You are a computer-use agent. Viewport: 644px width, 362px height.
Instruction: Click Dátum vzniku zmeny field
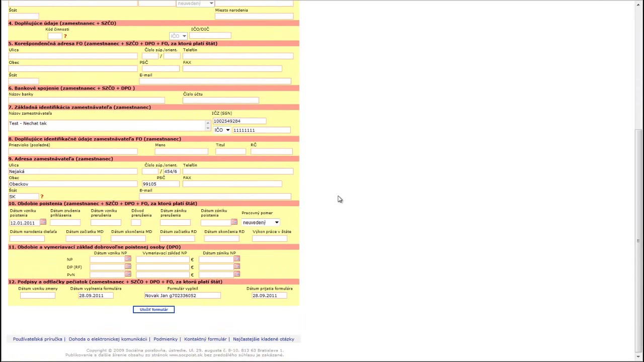(38, 296)
